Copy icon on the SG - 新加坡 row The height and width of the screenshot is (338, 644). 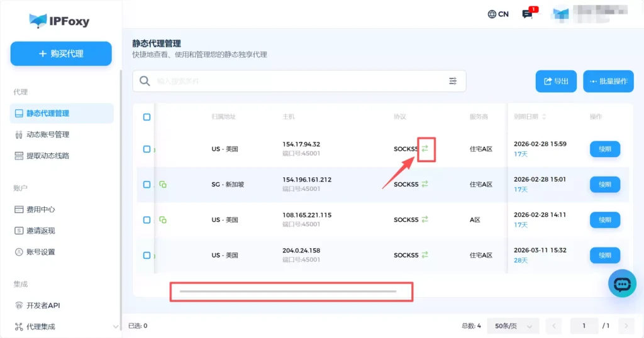pyautogui.click(x=163, y=185)
